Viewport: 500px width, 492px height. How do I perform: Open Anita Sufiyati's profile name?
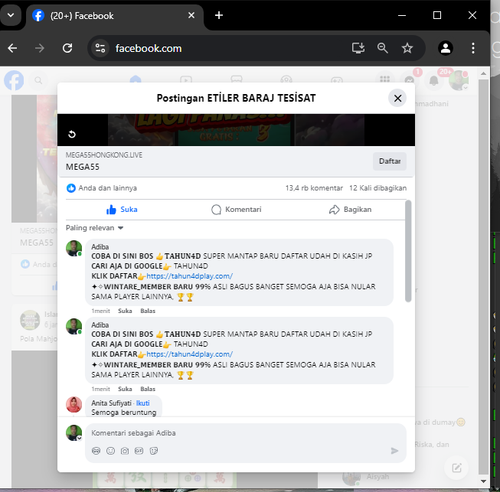pos(111,403)
